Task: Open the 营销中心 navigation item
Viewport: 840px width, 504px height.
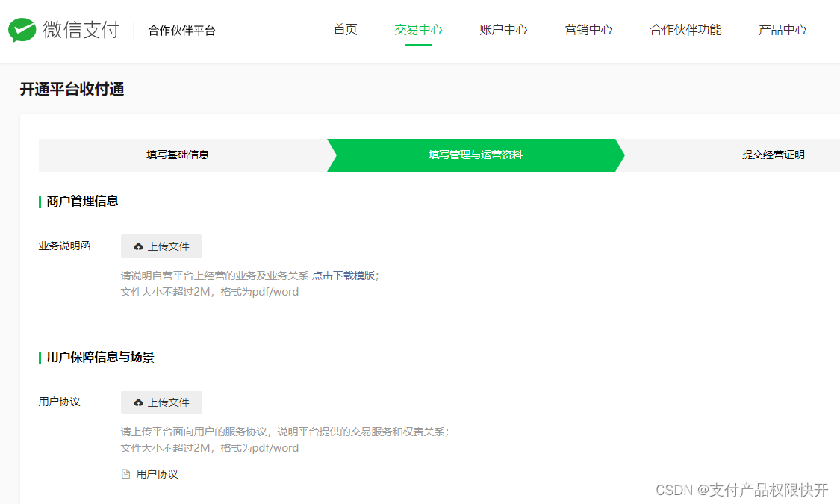Action: [589, 29]
